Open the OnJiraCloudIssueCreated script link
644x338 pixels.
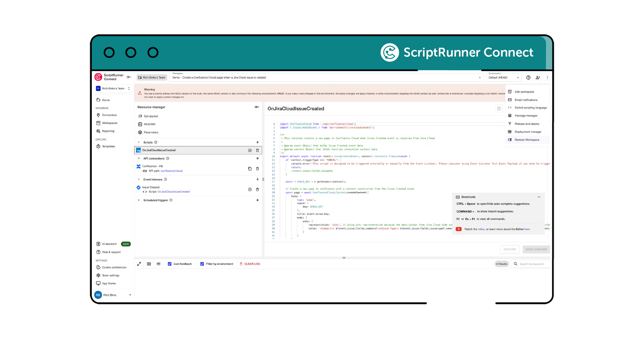pos(174,192)
